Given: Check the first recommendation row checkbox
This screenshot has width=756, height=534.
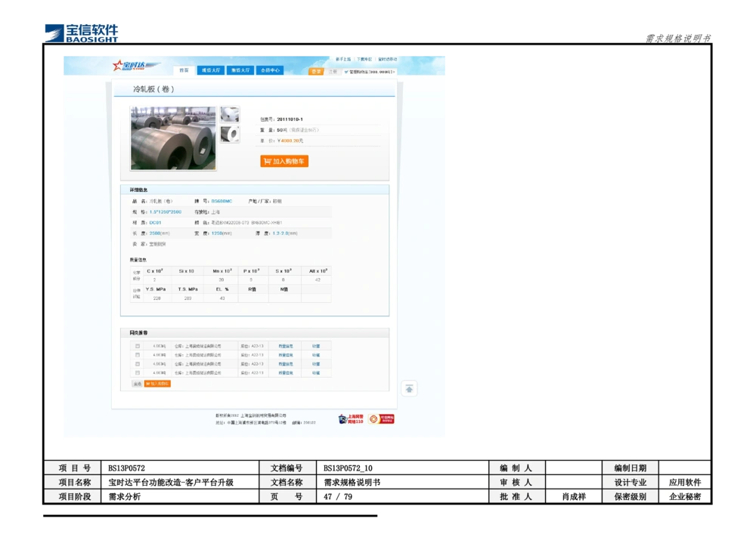Looking at the screenshot, I should pos(136,345).
